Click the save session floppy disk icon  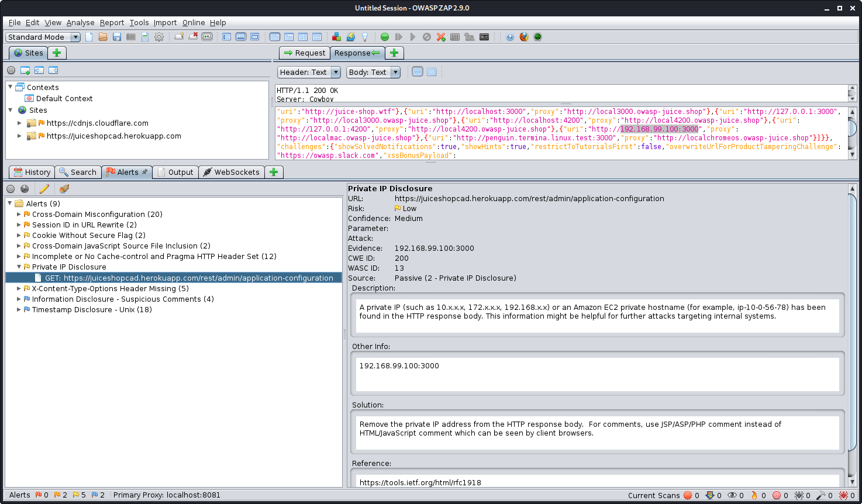[x=117, y=37]
